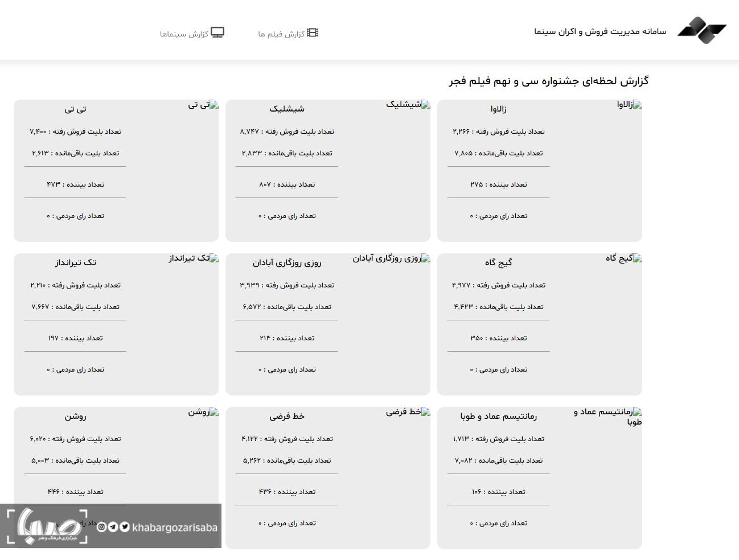This screenshot has height=560, width=739.
Task: Select the شیشلیک card title
Action: 287,109
